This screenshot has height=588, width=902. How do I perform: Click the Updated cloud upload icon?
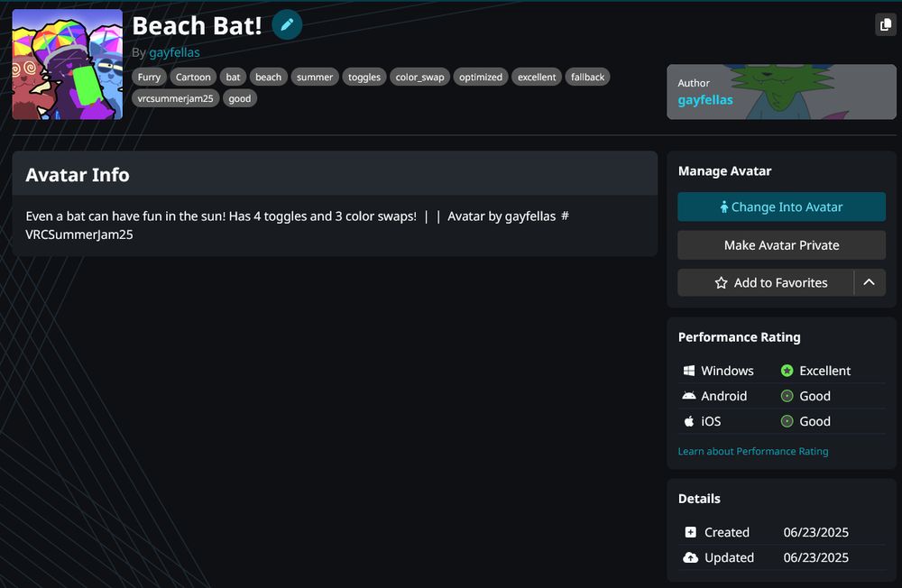click(690, 557)
